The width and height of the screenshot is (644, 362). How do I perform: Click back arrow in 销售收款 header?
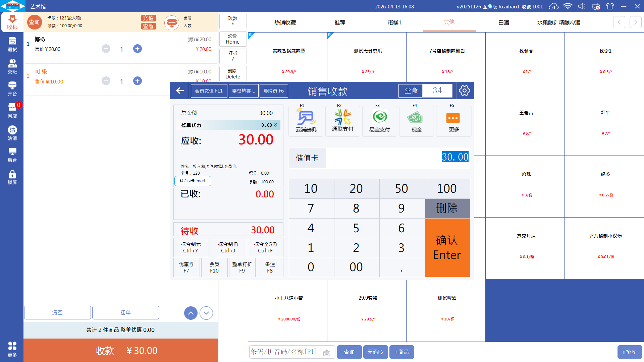(x=180, y=90)
